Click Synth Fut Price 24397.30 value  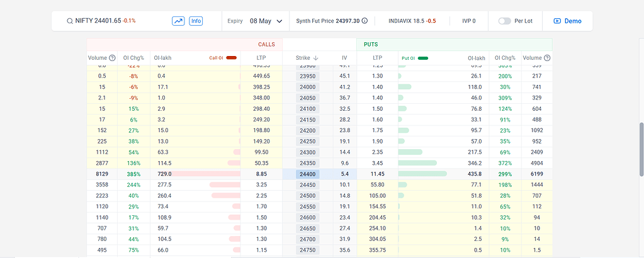(x=347, y=21)
